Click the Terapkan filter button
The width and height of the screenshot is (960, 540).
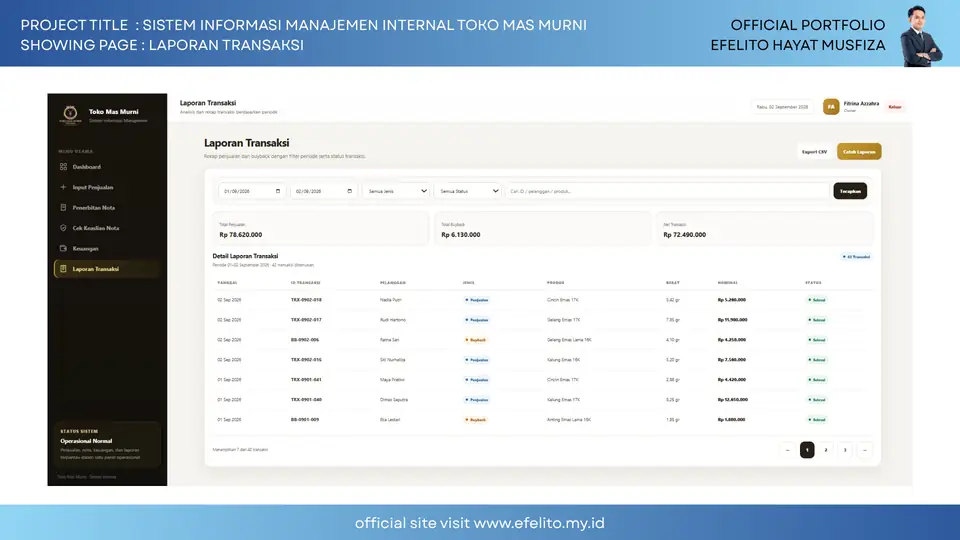850,191
